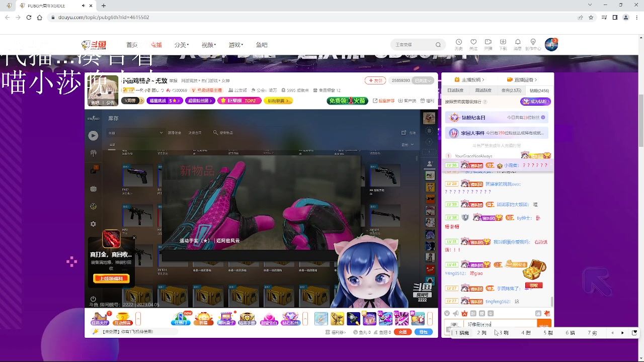Open the sort dropdown below 市场 in inventory
This screenshot has width=644, height=362.
(408, 145)
